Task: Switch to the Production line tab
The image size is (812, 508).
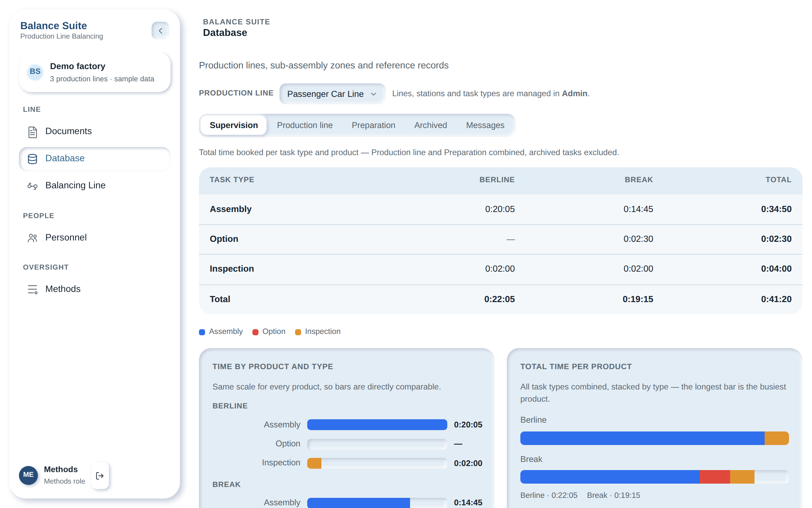Action: (x=305, y=125)
